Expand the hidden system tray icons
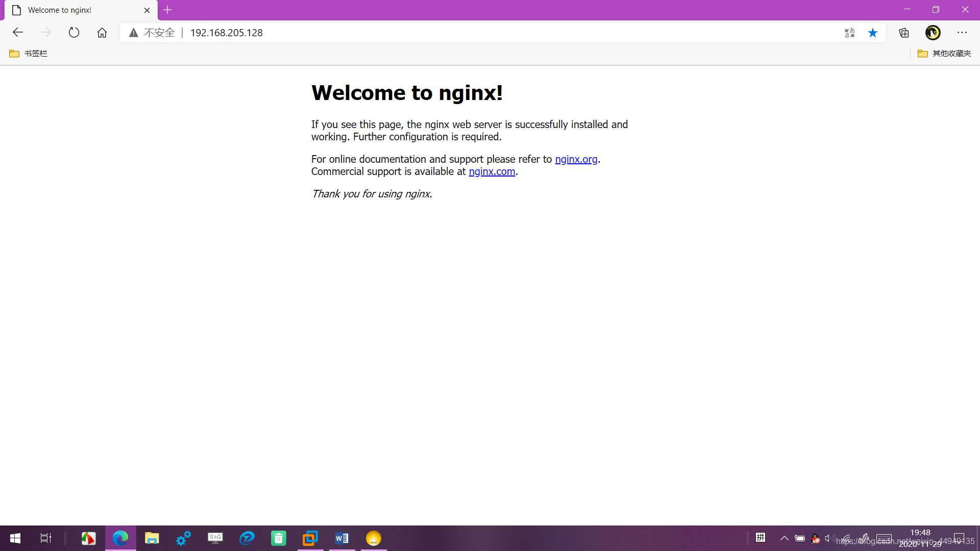Image resolution: width=980 pixels, height=551 pixels. pos(785,538)
